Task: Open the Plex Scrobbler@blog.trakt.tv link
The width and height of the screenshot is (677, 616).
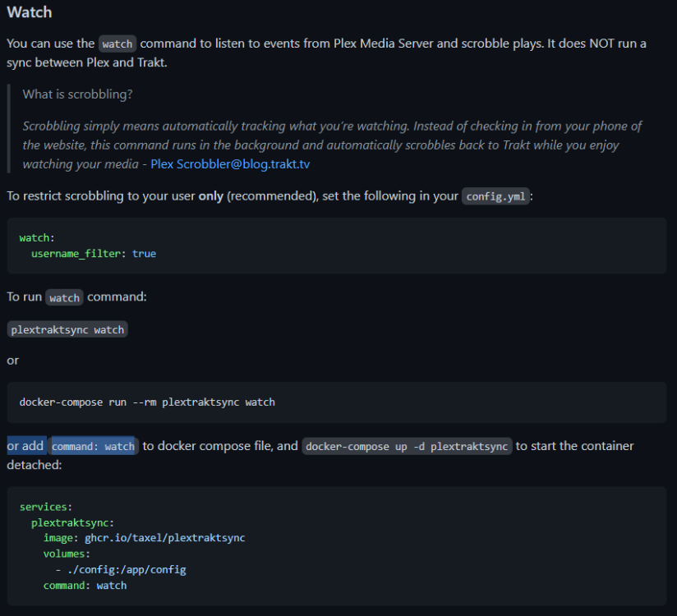Action: (230, 164)
